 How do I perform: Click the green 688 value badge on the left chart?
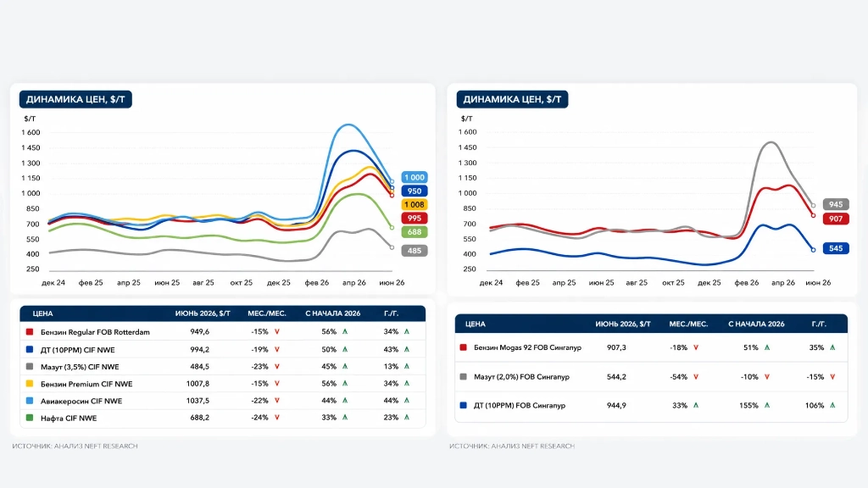414,232
